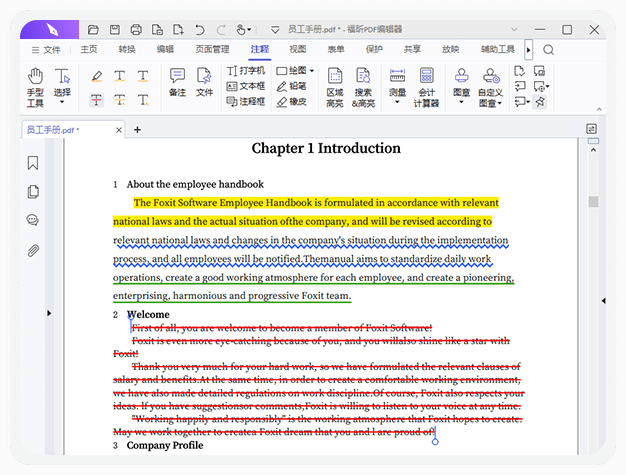Image resolution: width=626 pixels, height=475 pixels.
Task: Click the create new blank page icon
Action: [x=178, y=30]
